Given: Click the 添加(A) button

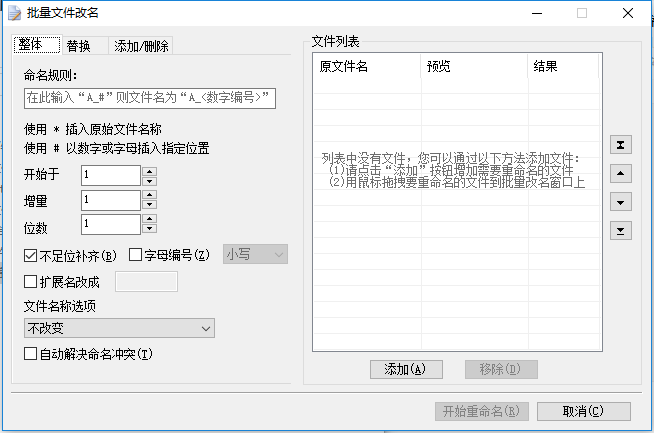Looking at the screenshot, I should [405, 369].
